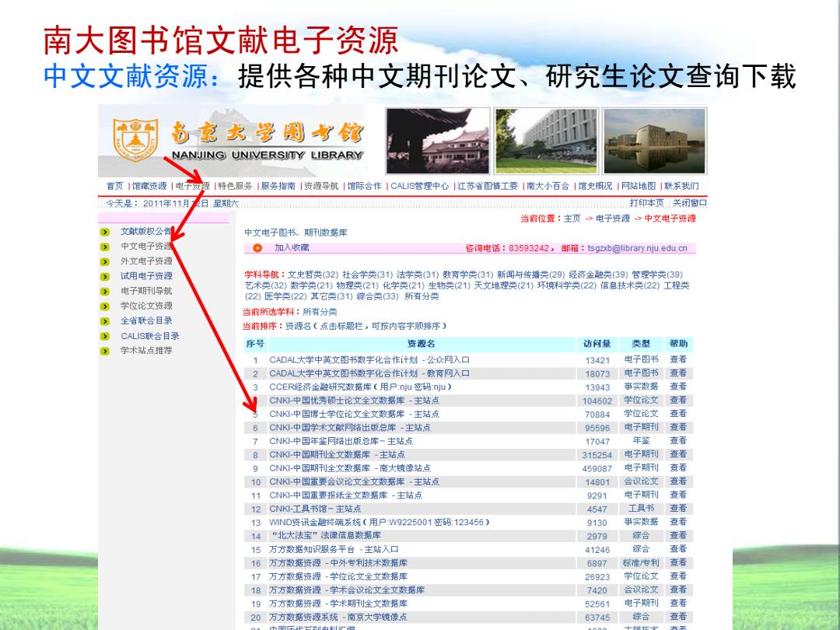Click the orange icon beside 加入收藏
This screenshot has height=630, width=840.
tap(257, 248)
